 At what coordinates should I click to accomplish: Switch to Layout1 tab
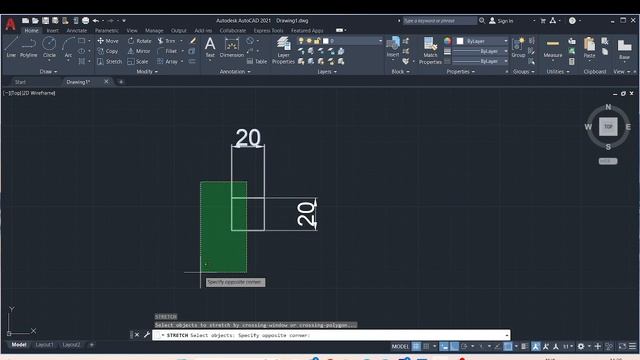pyautogui.click(x=44, y=345)
